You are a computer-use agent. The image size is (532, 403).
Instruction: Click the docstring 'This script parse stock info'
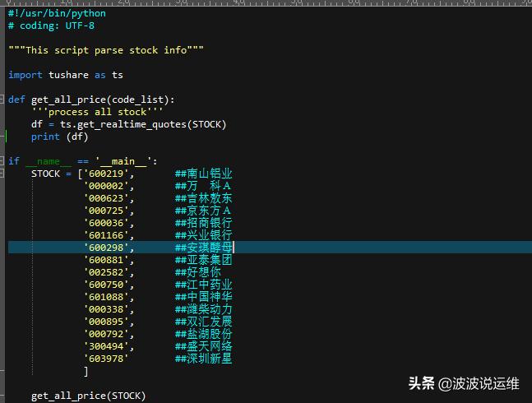[x=106, y=50]
